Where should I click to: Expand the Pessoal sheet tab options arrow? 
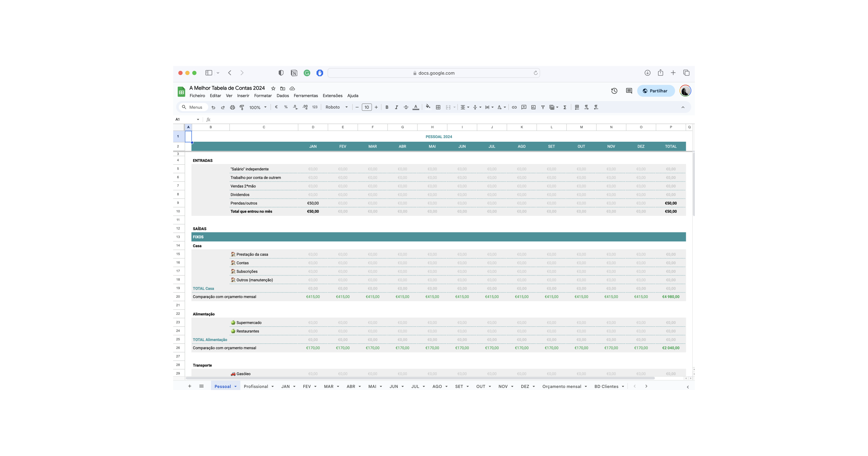click(236, 387)
